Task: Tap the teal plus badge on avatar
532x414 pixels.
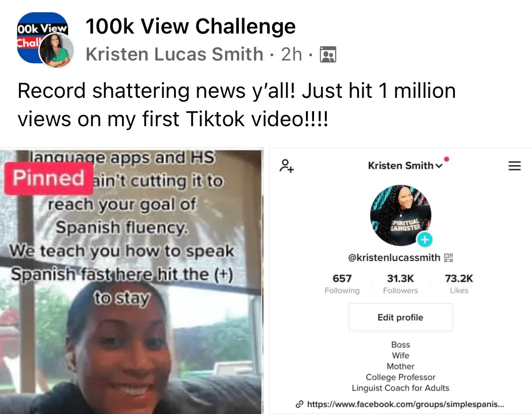Action: [425, 240]
